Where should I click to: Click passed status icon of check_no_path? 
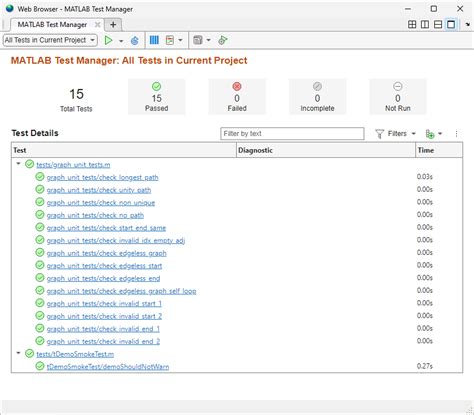tap(40, 215)
